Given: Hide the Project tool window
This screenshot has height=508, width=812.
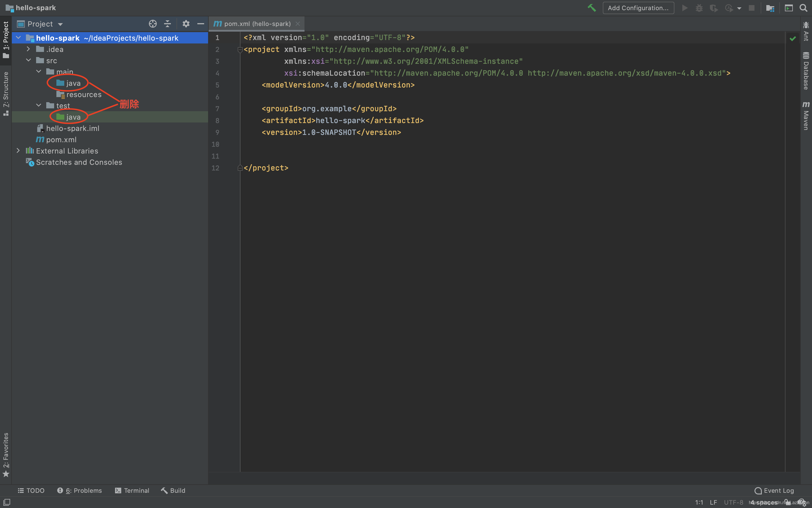Looking at the screenshot, I should click(201, 24).
